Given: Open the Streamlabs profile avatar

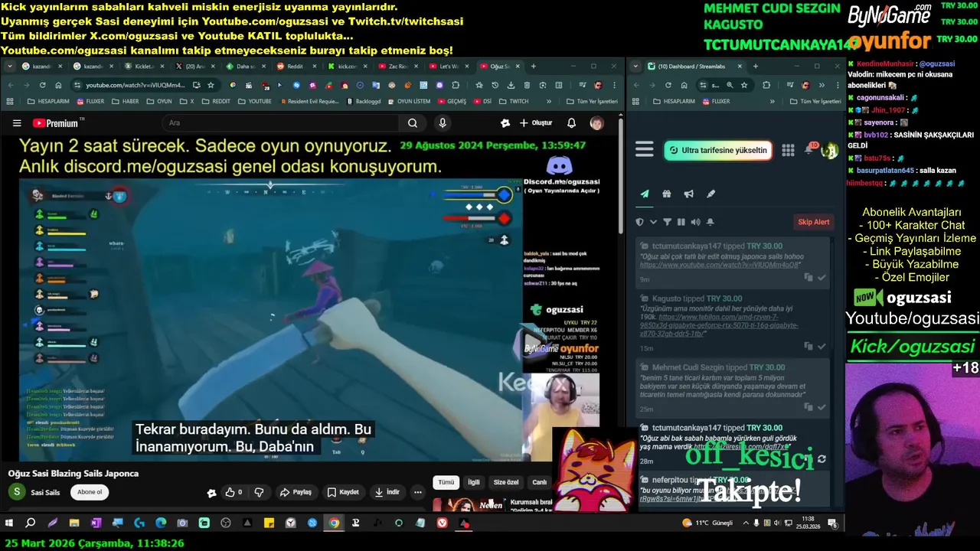Looking at the screenshot, I should point(829,151).
